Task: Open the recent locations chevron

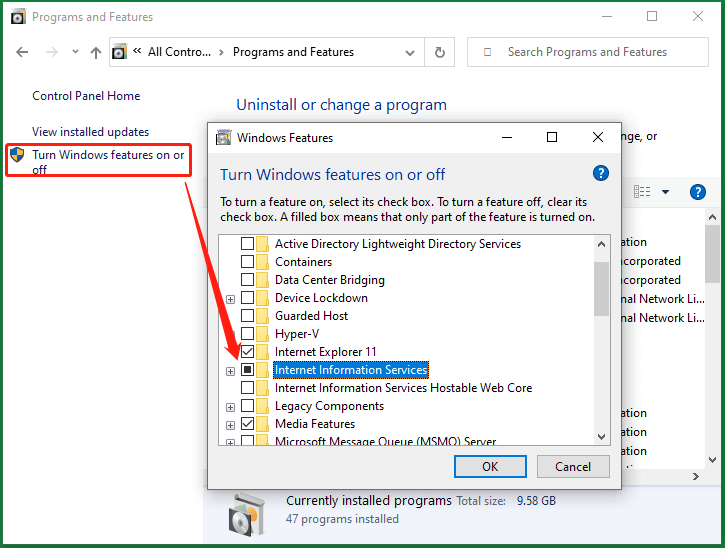Action: (75, 52)
